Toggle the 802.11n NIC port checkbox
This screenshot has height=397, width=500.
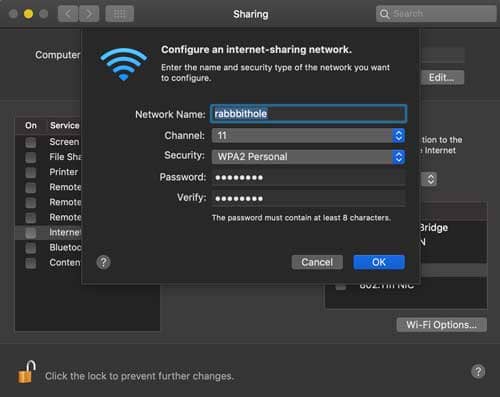tap(341, 286)
